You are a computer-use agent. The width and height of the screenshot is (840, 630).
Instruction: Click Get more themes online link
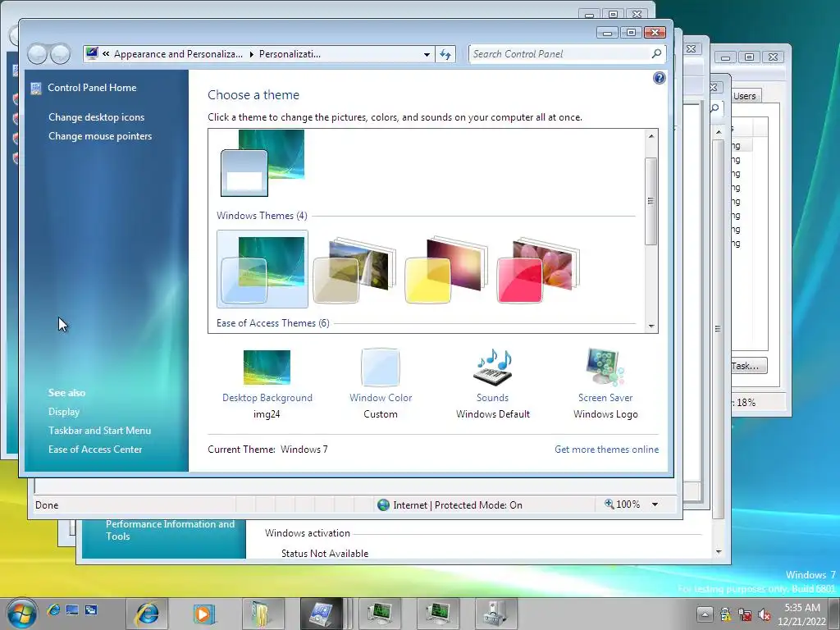(x=606, y=450)
